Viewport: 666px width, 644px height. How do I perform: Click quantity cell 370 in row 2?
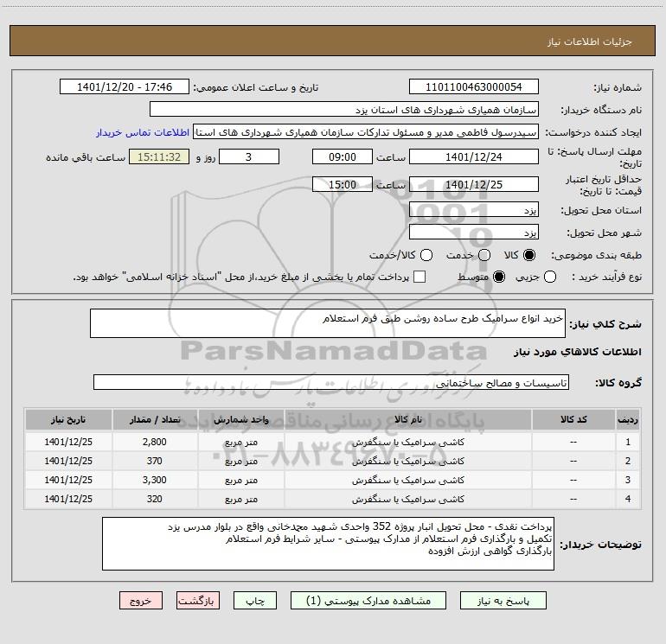click(155, 461)
